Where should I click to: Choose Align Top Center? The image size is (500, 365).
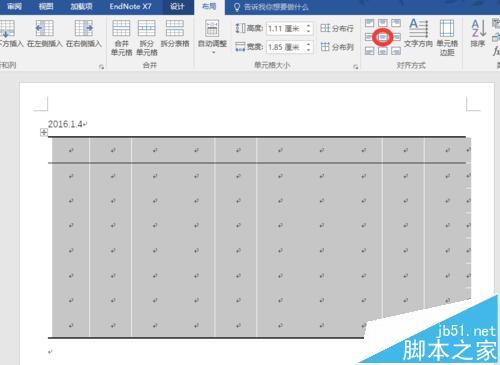(x=383, y=23)
